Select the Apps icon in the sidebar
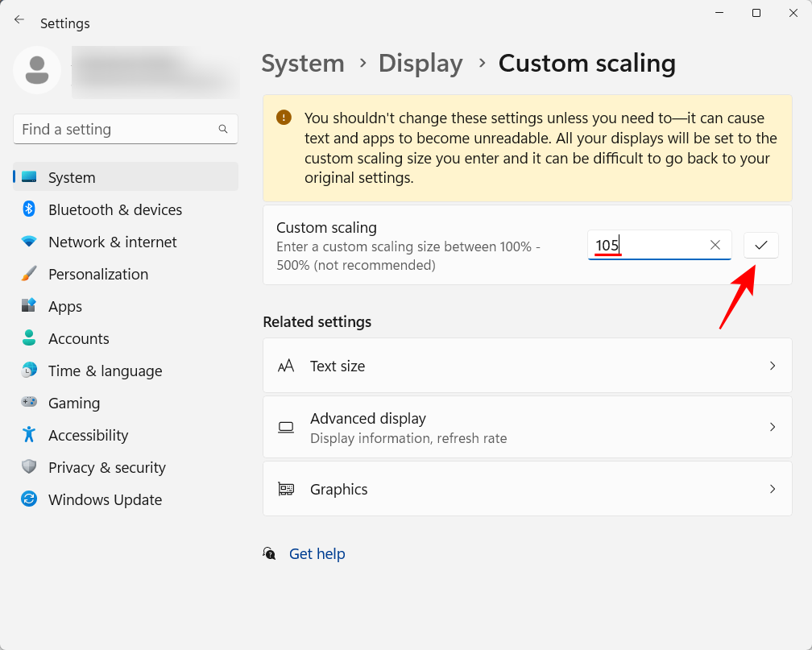Viewport: 812px width, 650px height. [x=28, y=306]
